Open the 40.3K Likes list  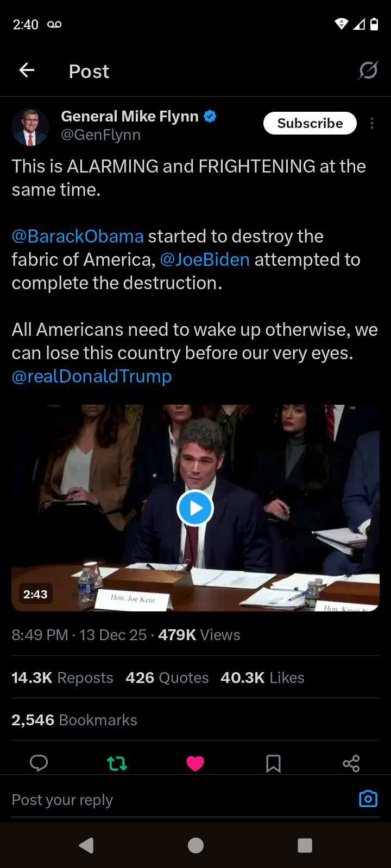click(x=262, y=678)
